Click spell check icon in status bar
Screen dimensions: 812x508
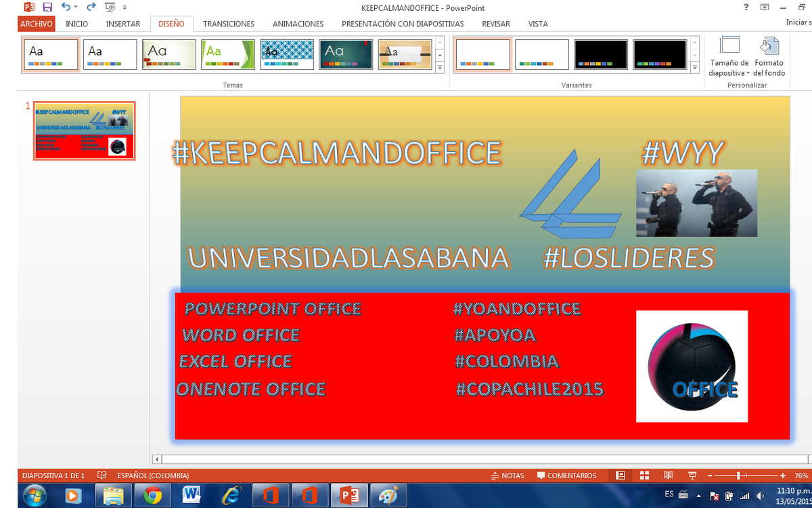[102, 475]
